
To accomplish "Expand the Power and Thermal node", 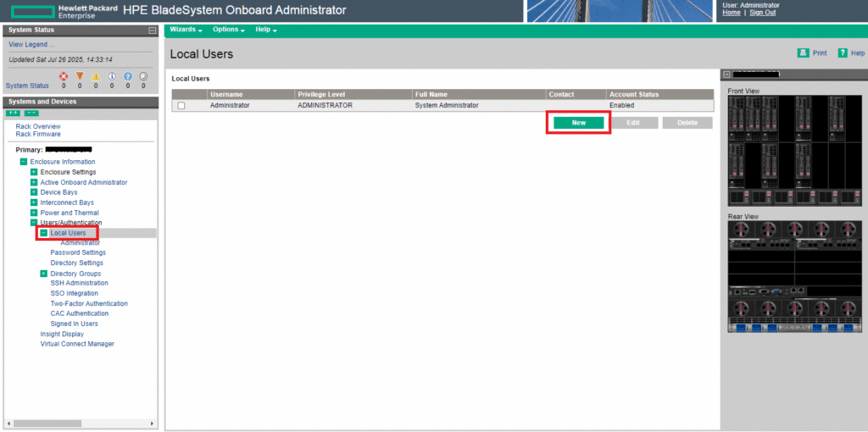I will click(x=34, y=213).
